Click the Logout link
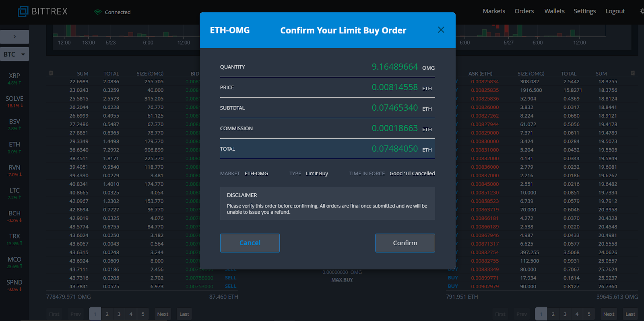The width and height of the screenshot is (644, 321). point(615,11)
